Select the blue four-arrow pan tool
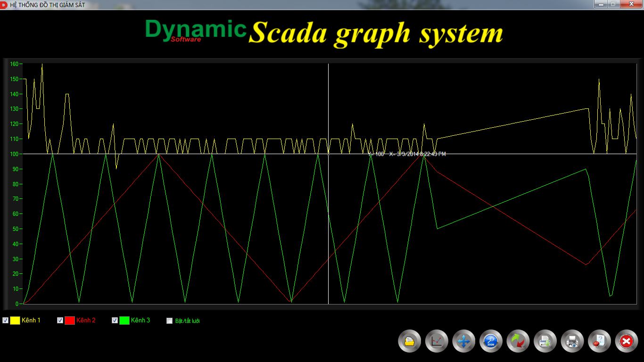 pos(464,341)
